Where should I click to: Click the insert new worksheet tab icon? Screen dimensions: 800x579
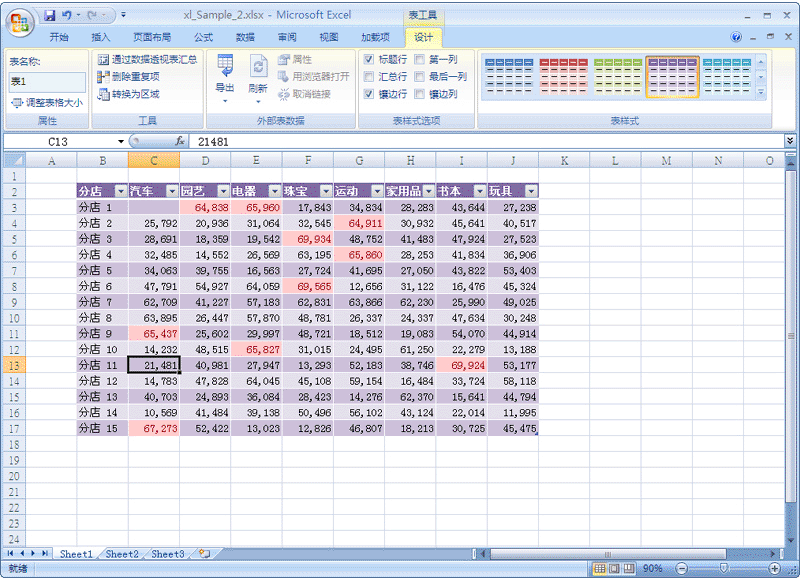(204, 553)
